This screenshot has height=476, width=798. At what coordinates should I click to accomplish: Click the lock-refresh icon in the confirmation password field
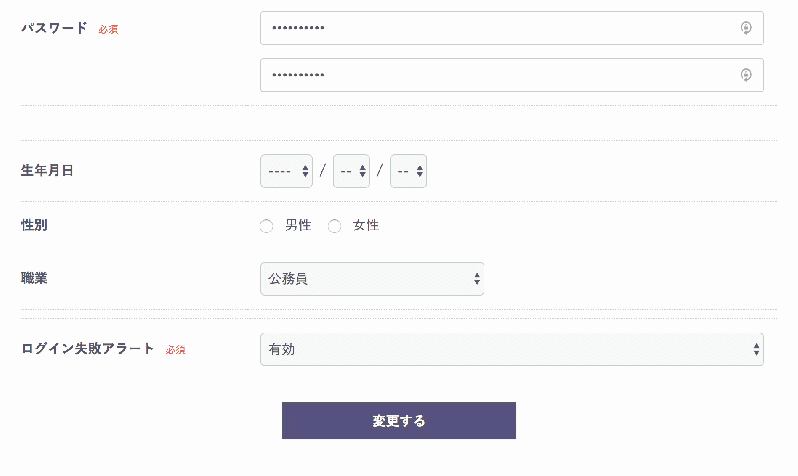click(746, 75)
